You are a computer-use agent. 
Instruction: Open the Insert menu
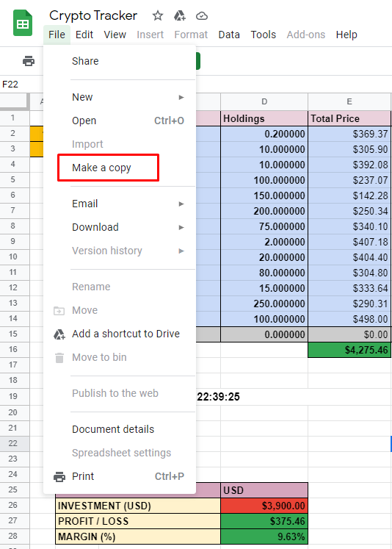(x=150, y=35)
